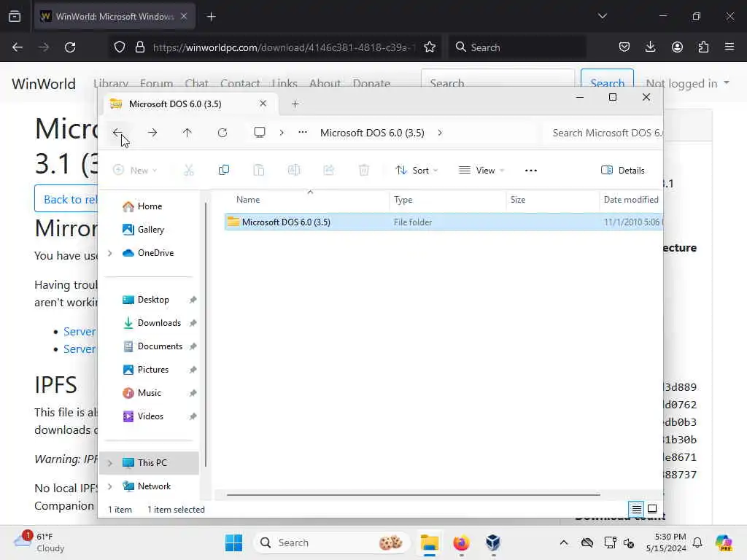The width and height of the screenshot is (747, 560).
Task: Open VirtualBox from the taskbar
Action: (x=493, y=542)
